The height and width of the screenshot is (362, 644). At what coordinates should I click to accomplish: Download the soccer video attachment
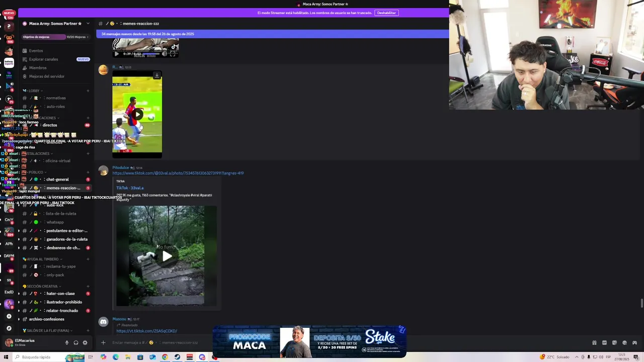click(157, 75)
